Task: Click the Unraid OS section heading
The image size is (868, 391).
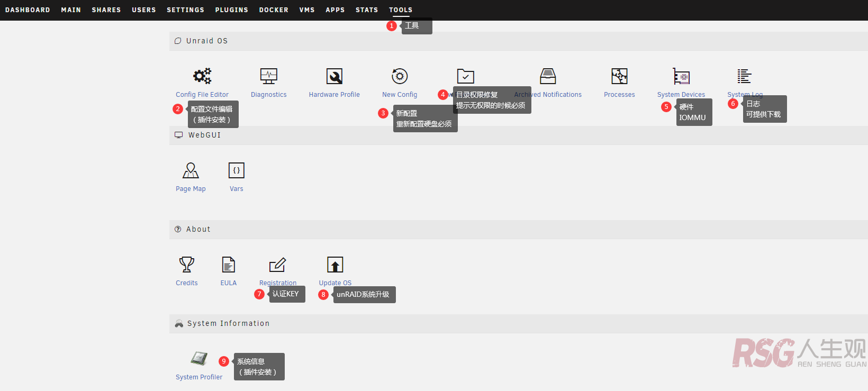Action: point(207,41)
